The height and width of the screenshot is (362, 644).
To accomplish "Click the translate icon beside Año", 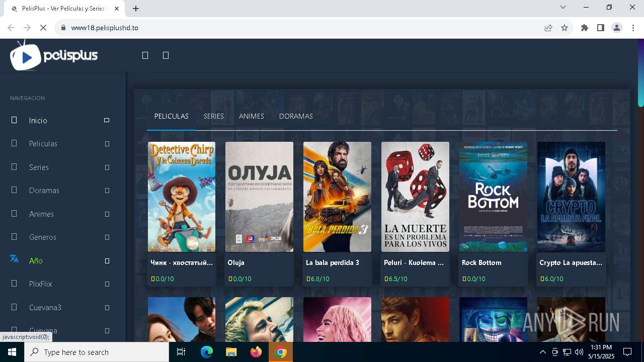I will [x=14, y=259].
